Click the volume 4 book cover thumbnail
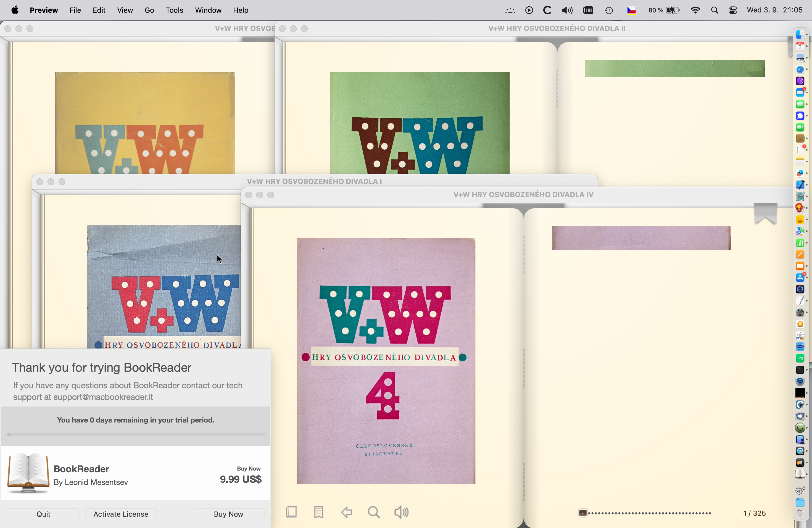This screenshot has height=528, width=812. [x=386, y=361]
